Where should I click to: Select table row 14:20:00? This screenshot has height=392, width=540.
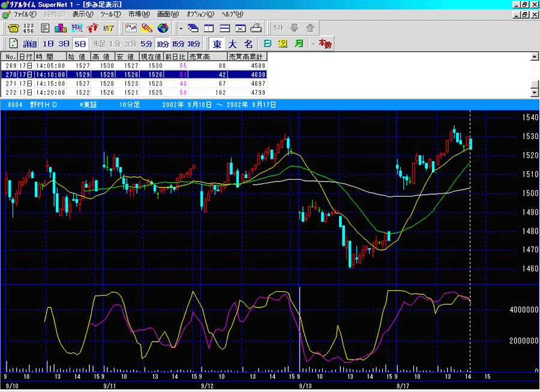(x=134, y=92)
